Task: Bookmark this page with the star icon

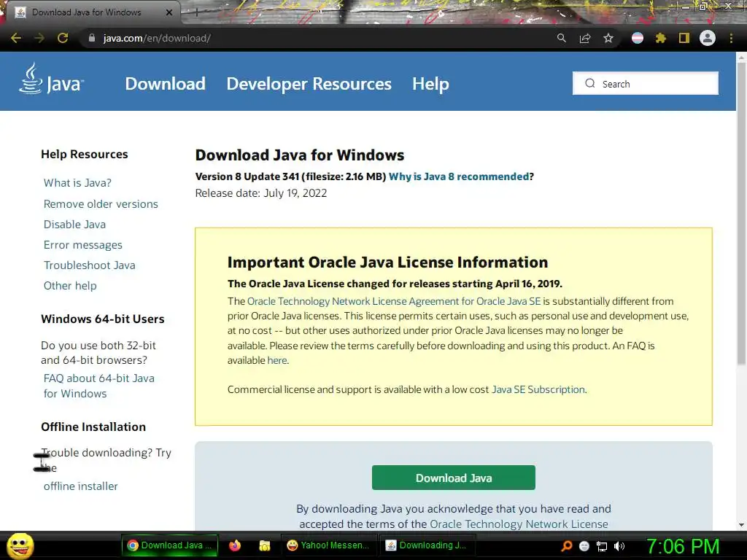Action: [608, 38]
